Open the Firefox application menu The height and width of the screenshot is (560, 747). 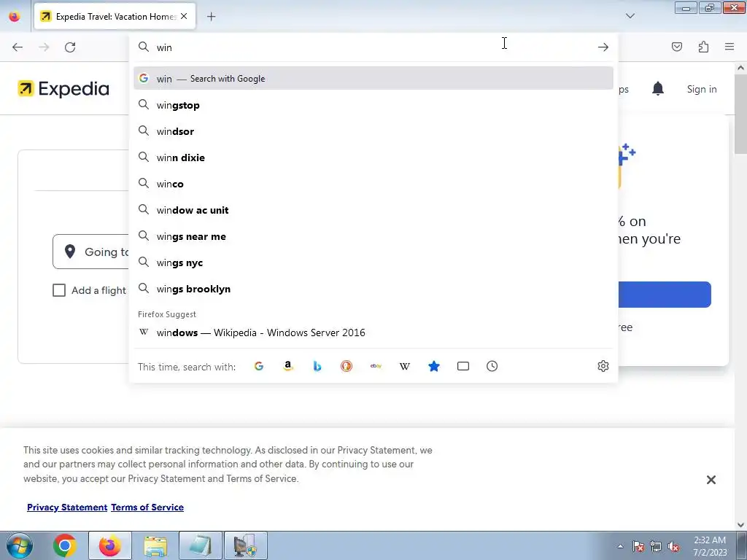tap(729, 47)
